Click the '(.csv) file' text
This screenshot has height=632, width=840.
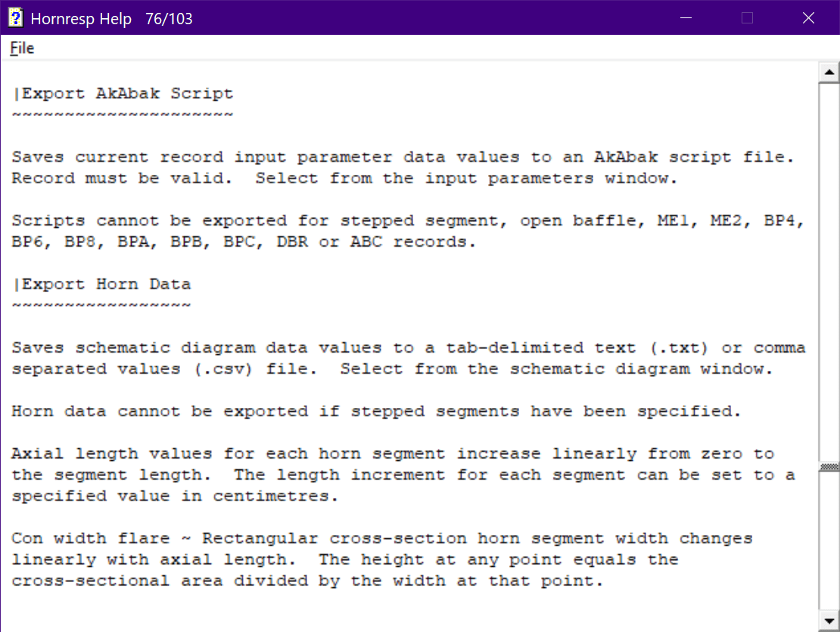[255, 369]
